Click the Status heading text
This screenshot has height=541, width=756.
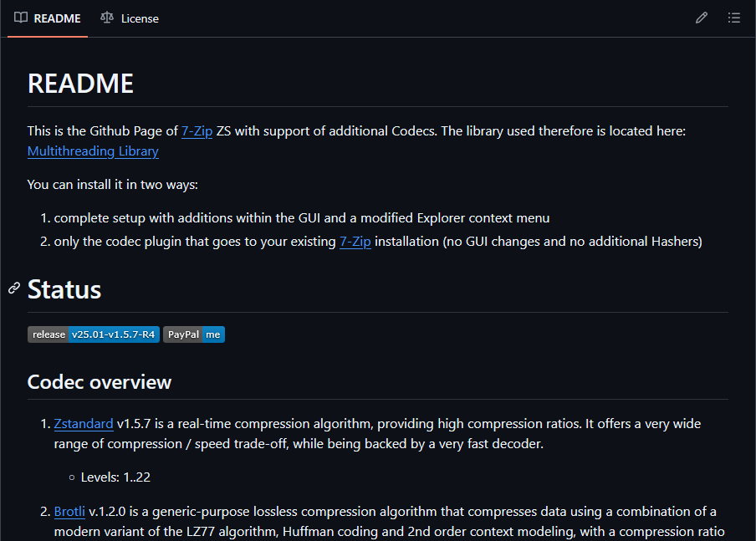(64, 290)
